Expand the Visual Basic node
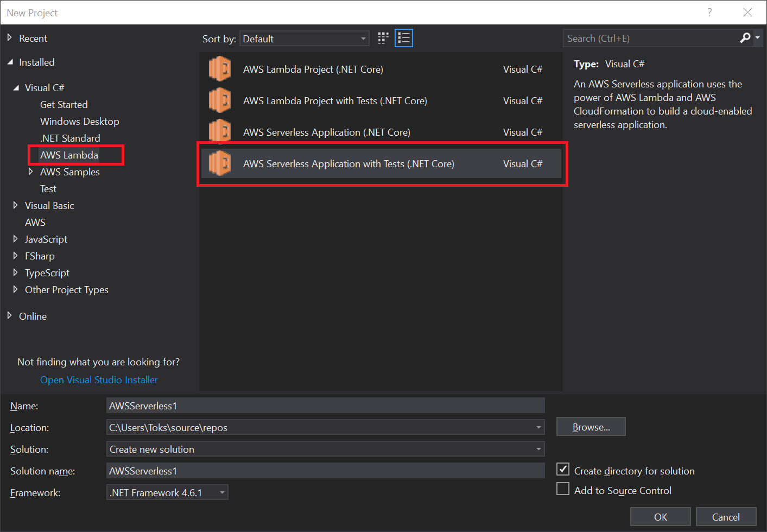767x532 pixels. click(x=15, y=205)
